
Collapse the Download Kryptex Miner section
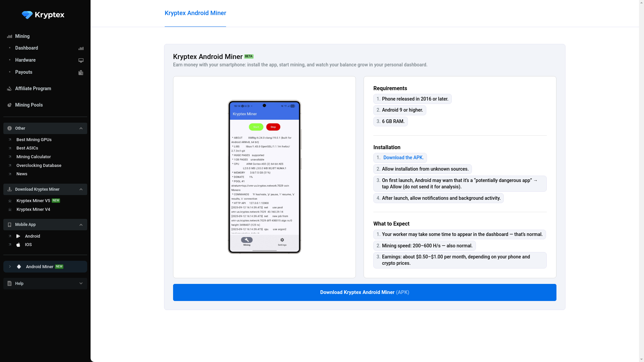pyautogui.click(x=81, y=189)
